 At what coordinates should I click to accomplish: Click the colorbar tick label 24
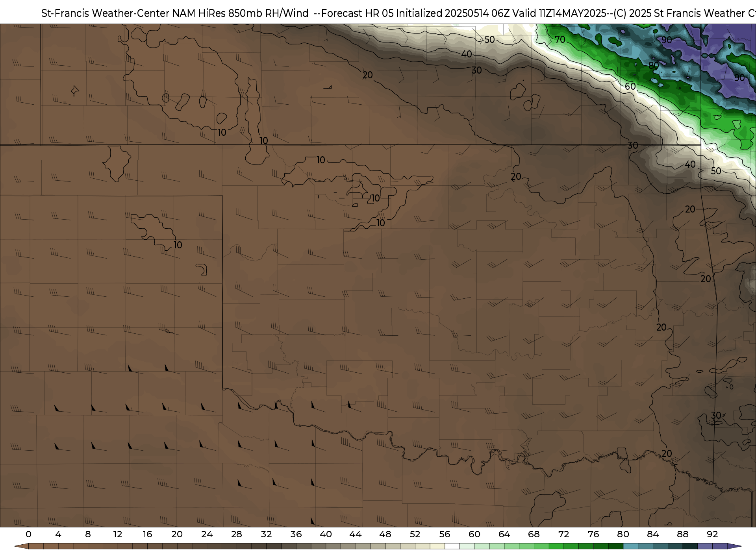pos(207,534)
